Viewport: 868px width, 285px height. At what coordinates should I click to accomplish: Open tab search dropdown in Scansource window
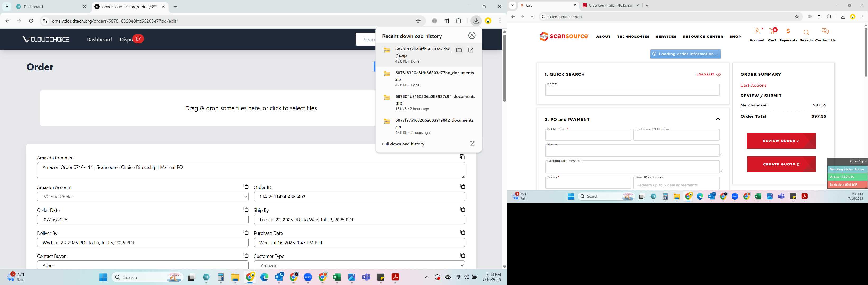(512, 5)
